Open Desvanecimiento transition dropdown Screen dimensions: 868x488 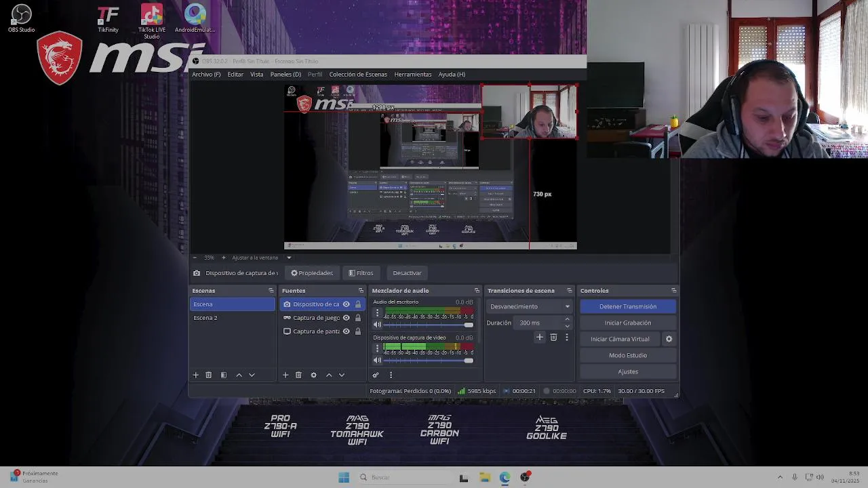coord(529,306)
